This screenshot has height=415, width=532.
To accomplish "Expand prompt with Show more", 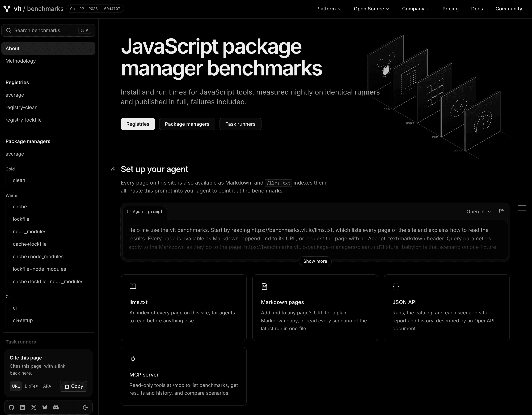I will [315, 261].
